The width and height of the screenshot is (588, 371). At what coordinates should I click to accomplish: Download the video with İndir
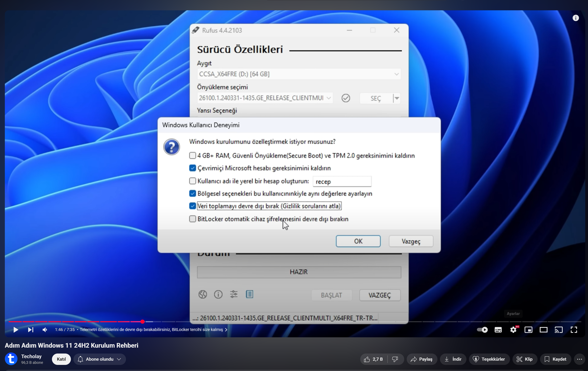[453, 359]
